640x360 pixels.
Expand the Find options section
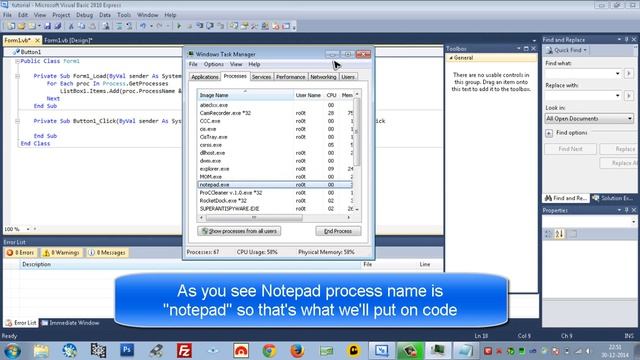click(x=549, y=133)
